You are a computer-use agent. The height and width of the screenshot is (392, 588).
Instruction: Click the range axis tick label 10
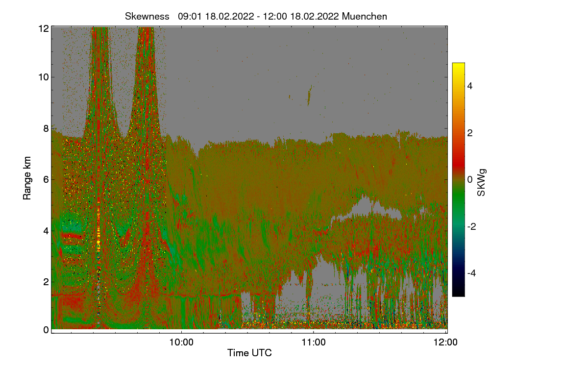point(43,77)
